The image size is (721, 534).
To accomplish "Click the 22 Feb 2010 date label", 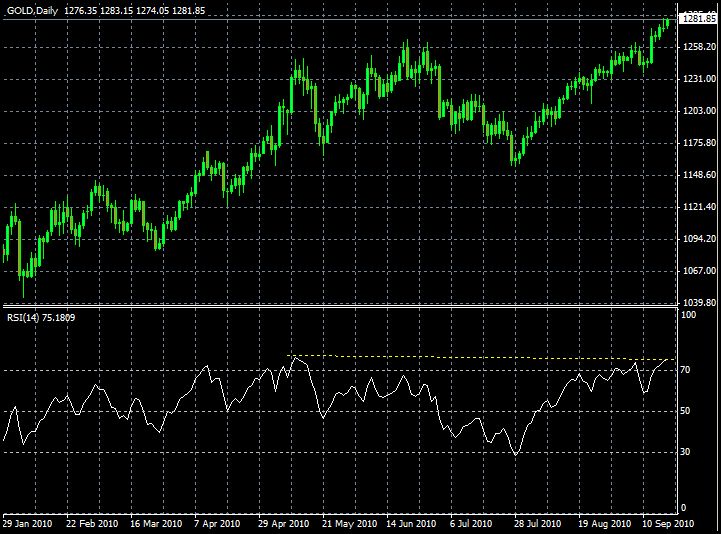I will pos(91,523).
